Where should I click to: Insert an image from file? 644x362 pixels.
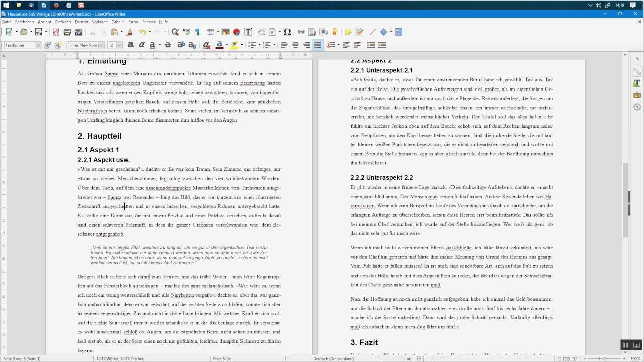[226, 32]
